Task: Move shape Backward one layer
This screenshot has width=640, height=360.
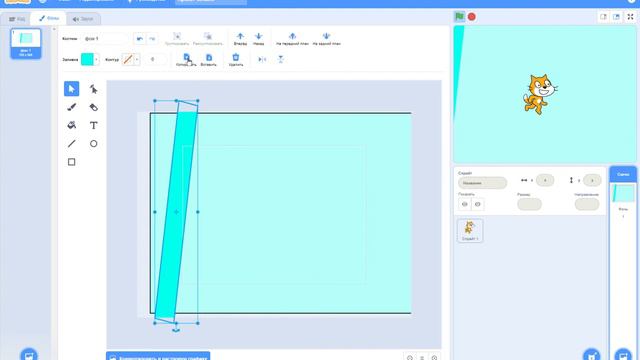Action: coord(258,39)
